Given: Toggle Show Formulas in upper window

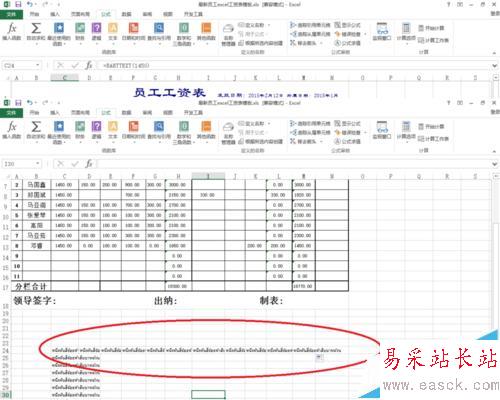Looking at the screenshot, I should point(348,25).
